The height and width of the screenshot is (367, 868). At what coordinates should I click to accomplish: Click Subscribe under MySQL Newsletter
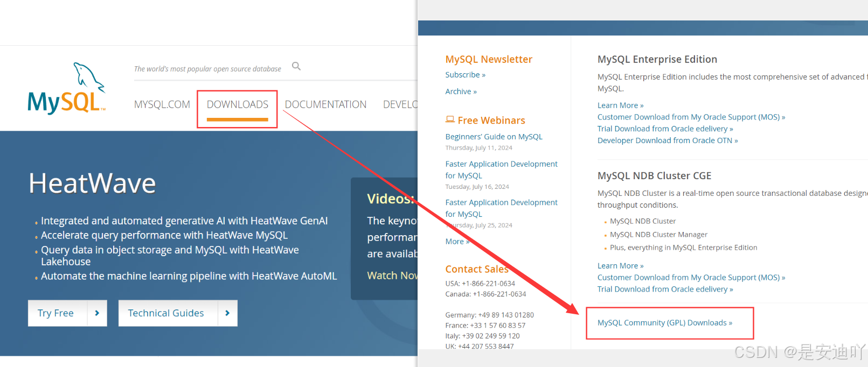466,75
